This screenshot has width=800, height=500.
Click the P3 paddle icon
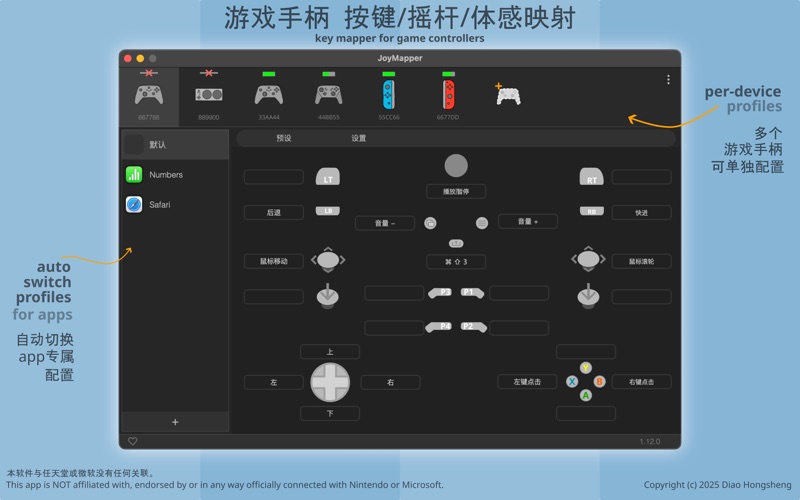pos(440,293)
